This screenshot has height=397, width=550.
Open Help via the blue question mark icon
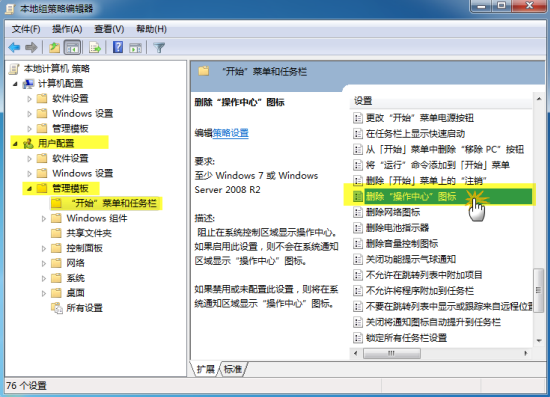[x=118, y=47]
